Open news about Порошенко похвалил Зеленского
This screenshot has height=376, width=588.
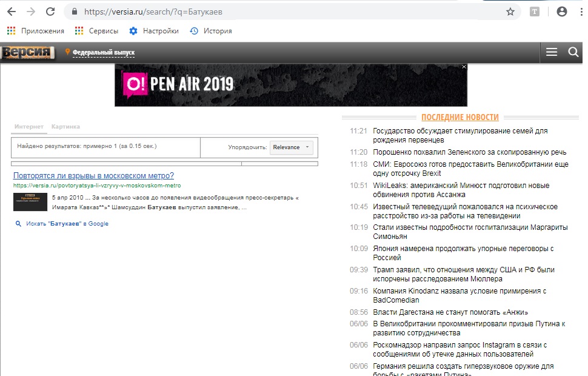click(469, 152)
